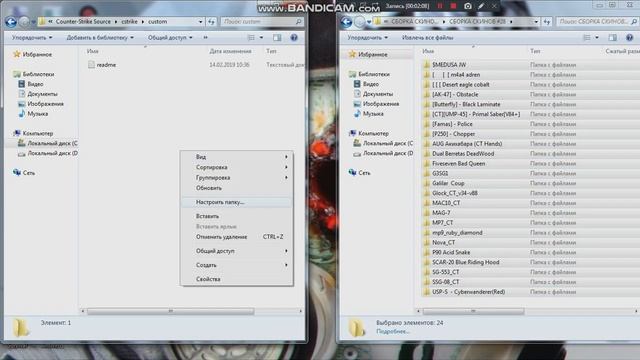
Task: Open Упорядочить dropdown in custom window
Action: pyautogui.click(x=32, y=38)
